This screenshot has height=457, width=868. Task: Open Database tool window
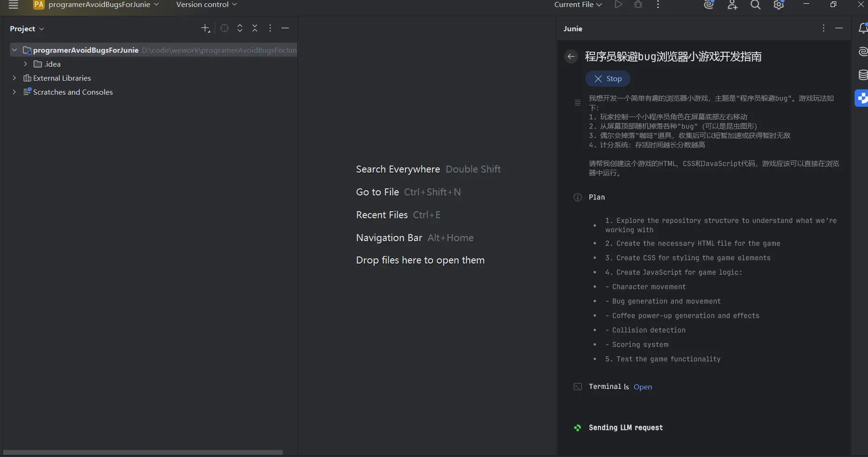click(x=863, y=75)
